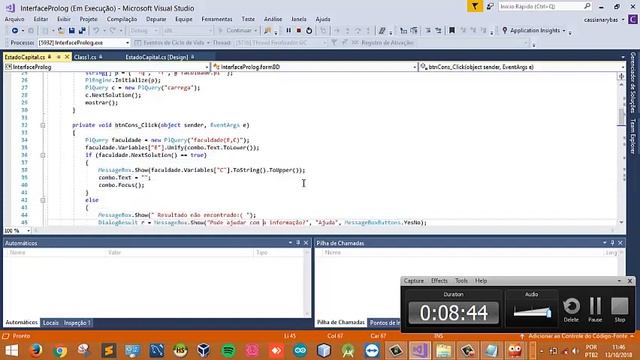This screenshot has height=360, width=640.
Task: Expand the Continuar button dropdown arrow
Action: point(256,31)
